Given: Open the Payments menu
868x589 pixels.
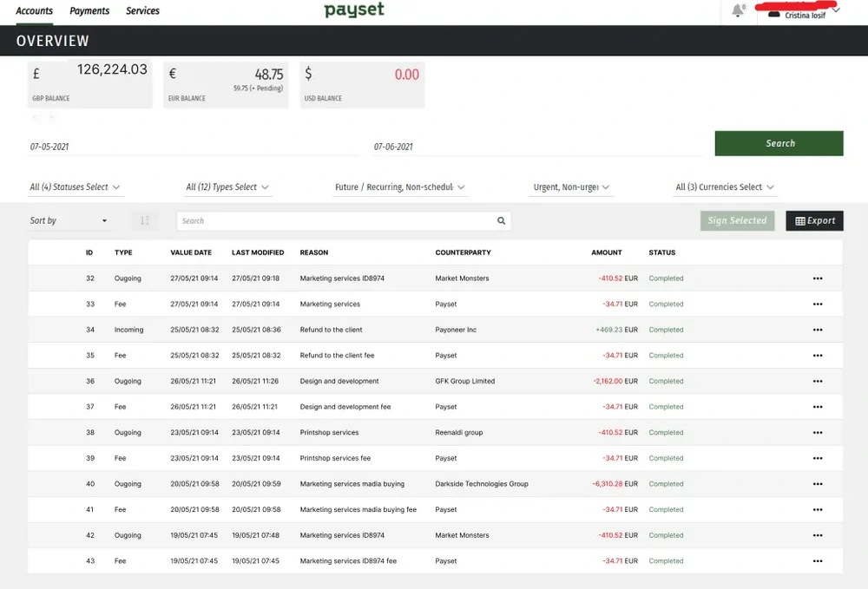Looking at the screenshot, I should pos(89,10).
